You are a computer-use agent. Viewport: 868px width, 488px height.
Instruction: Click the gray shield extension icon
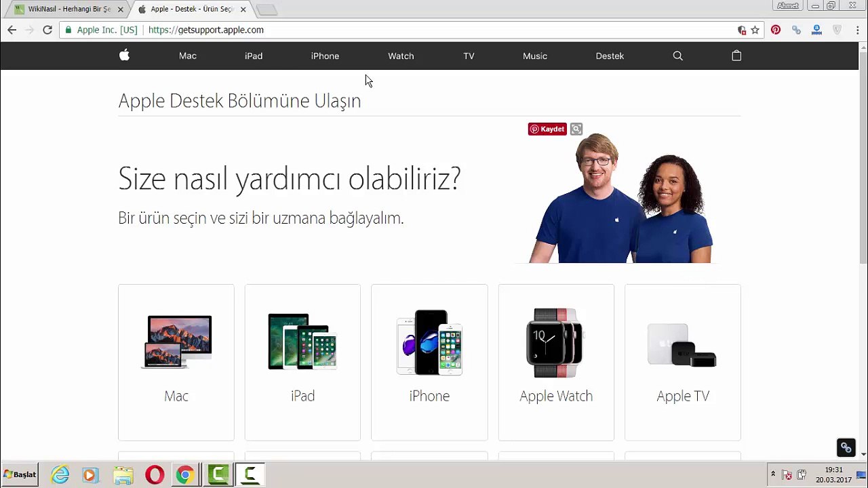[837, 30]
